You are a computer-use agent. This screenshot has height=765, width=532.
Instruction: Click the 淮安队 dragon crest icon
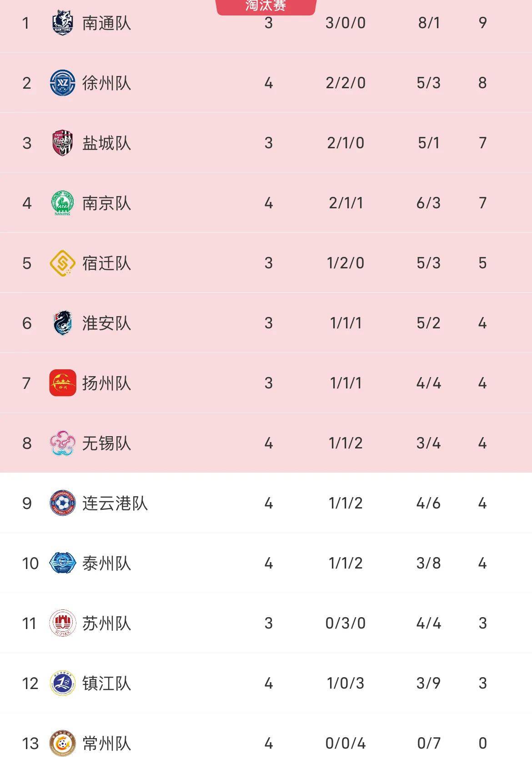coord(62,323)
